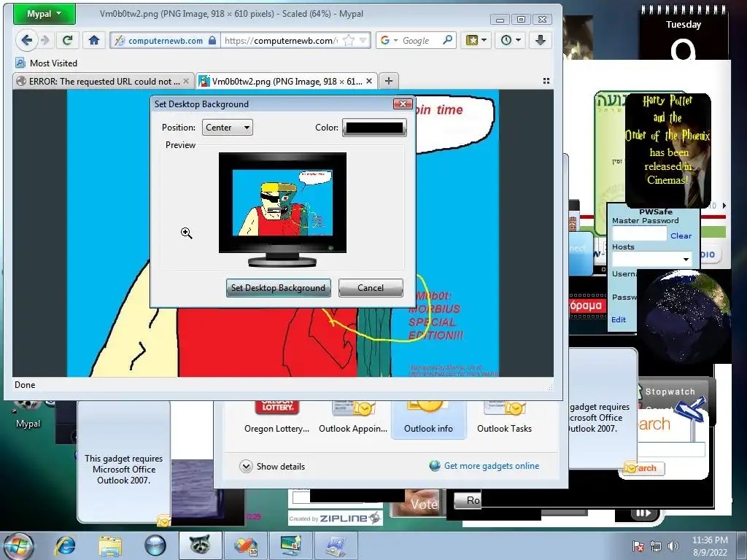Open the Mypal application menu button
This screenshot has width=747, height=560.
(x=44, y=14)
